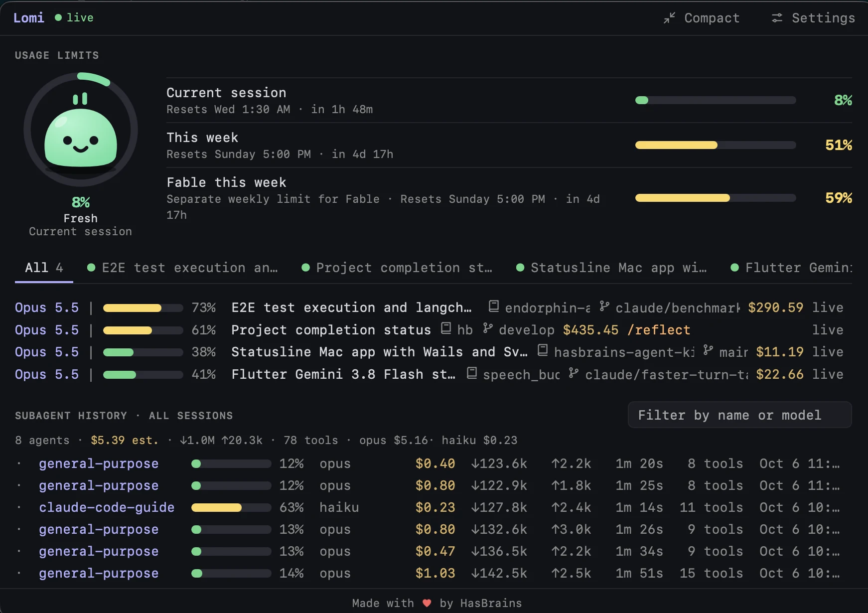Open Settings
The height and width of the screenshot is (613, 868).
click(x=813, y=18)
